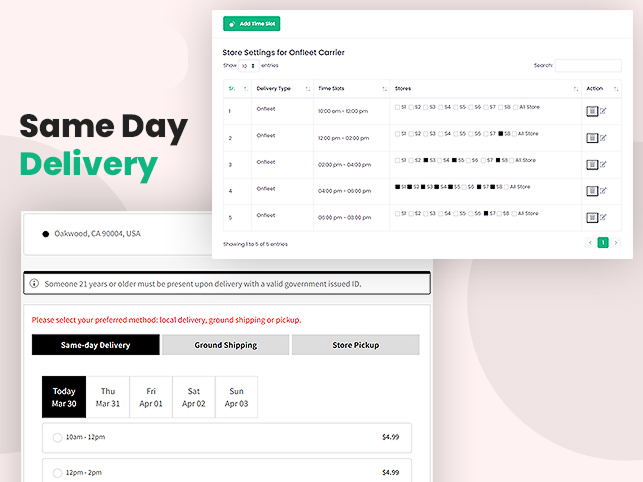Select the Sat Apr 02 date tab
The width and height of the screenshot is (643, 482).
pyautogui.click(x=194, y=397)
